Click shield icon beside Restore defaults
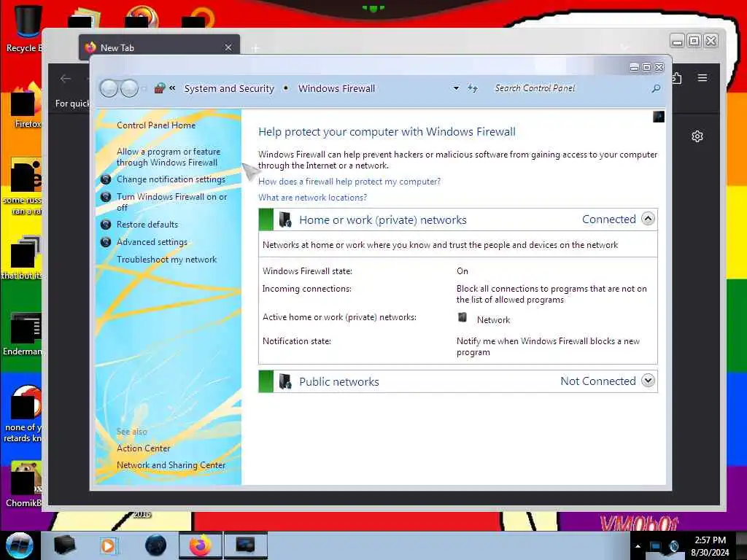 tap(106, 225)
